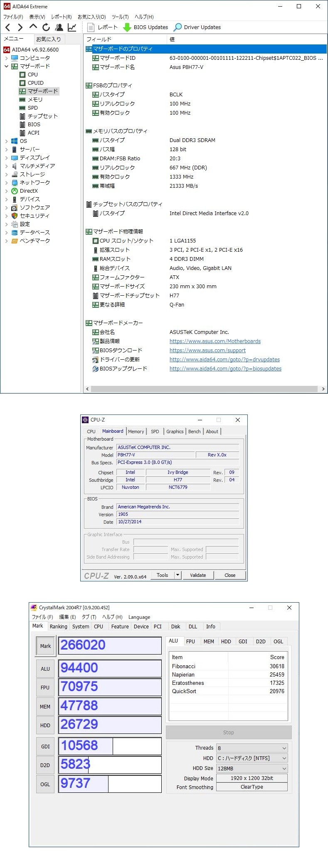Image resolution: width=328 pixels, height=868 pixels.
Task: Click the ストレージ icon in tree
Action: click(x=15, y=174)
